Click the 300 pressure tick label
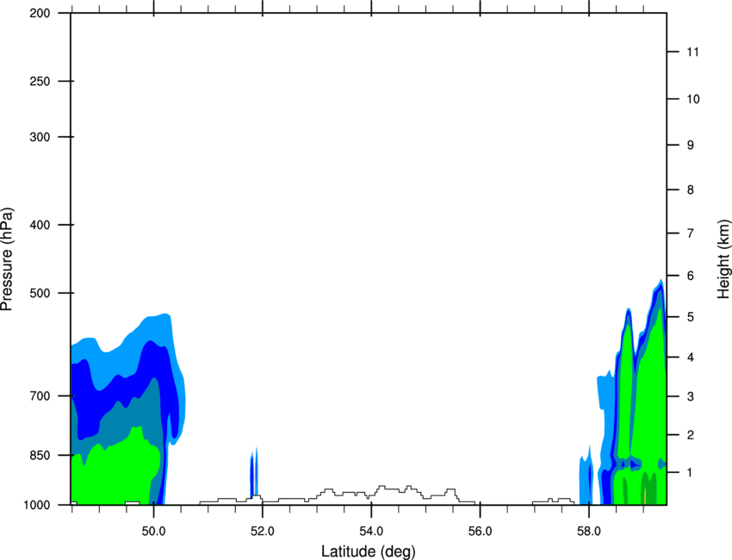 pos(40,137)
